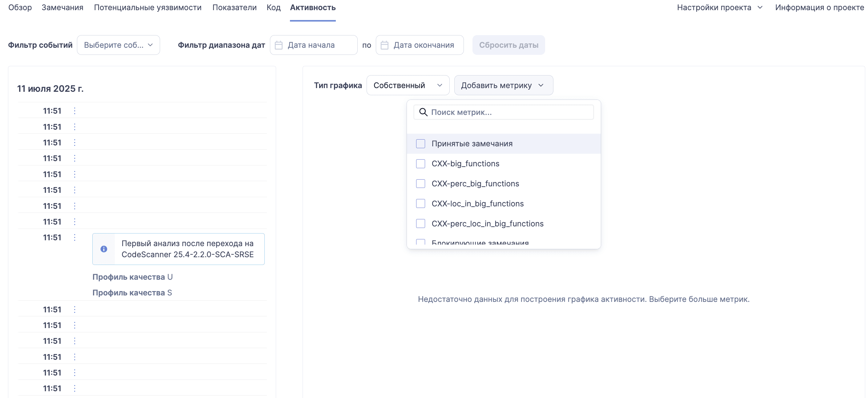This screenshot has width=868, height=398.
Task: Click the kebab menu of the last 11:51 entry
Action: tap(74, 388)
